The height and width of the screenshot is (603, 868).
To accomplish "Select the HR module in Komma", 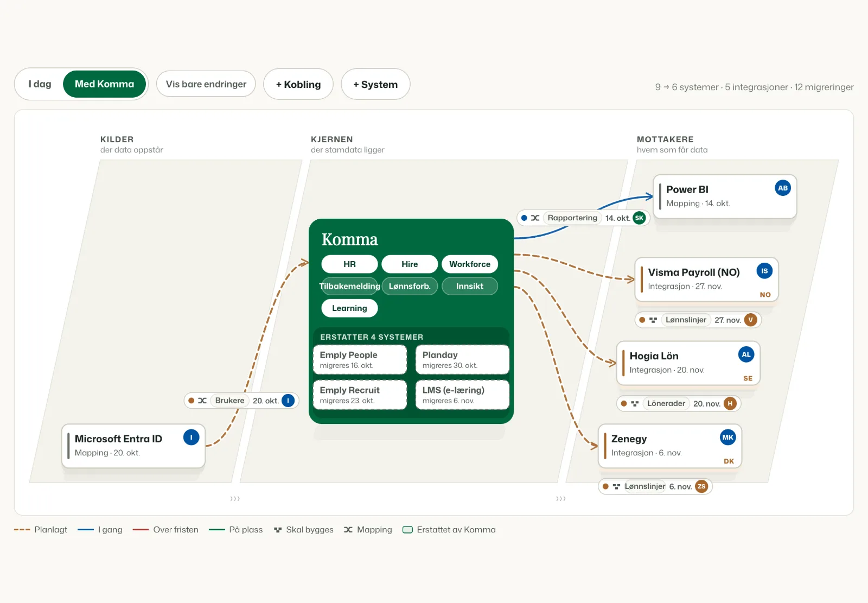I will point(349,264).
